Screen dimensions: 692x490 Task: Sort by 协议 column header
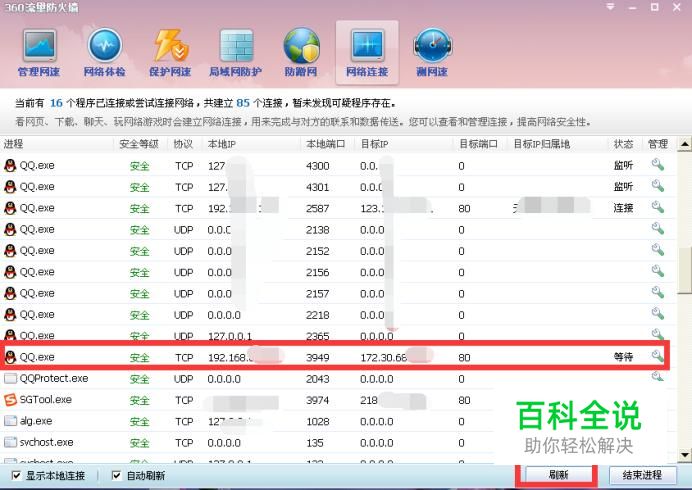coord(184,144)
